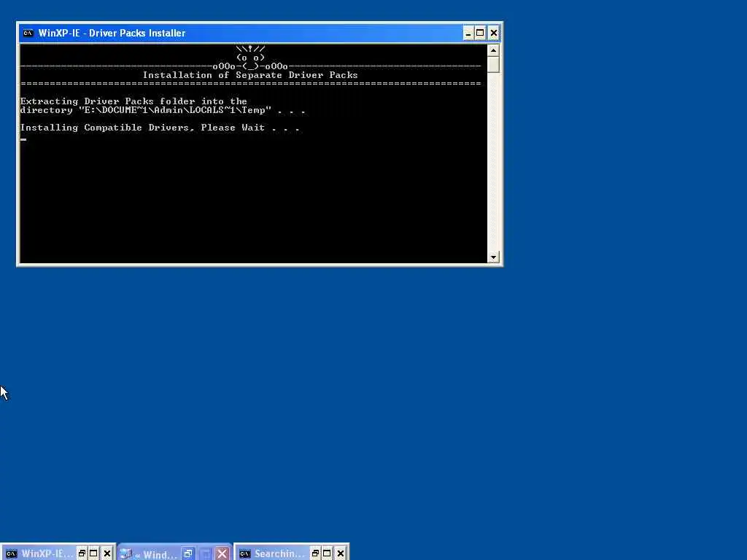Select the minimized WinXP-IE window title
The height and width of the screenshot is (560, 747).
point(47,553)
